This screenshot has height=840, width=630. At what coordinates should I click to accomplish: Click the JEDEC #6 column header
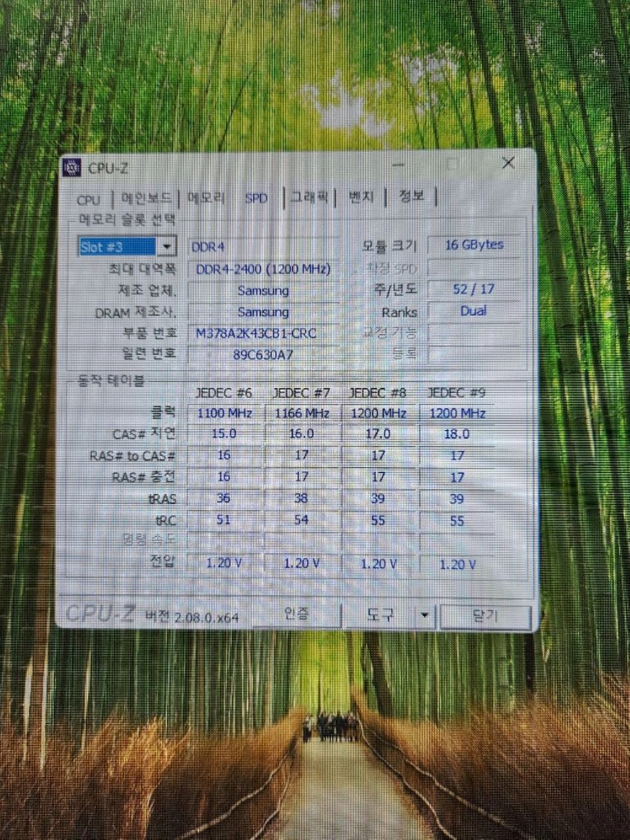click(x=223, y=392)
